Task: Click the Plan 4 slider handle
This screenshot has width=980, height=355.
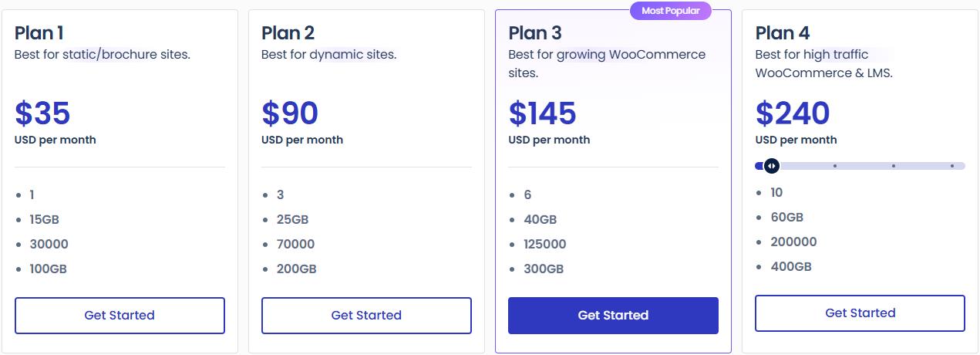Action: [771, 166]
